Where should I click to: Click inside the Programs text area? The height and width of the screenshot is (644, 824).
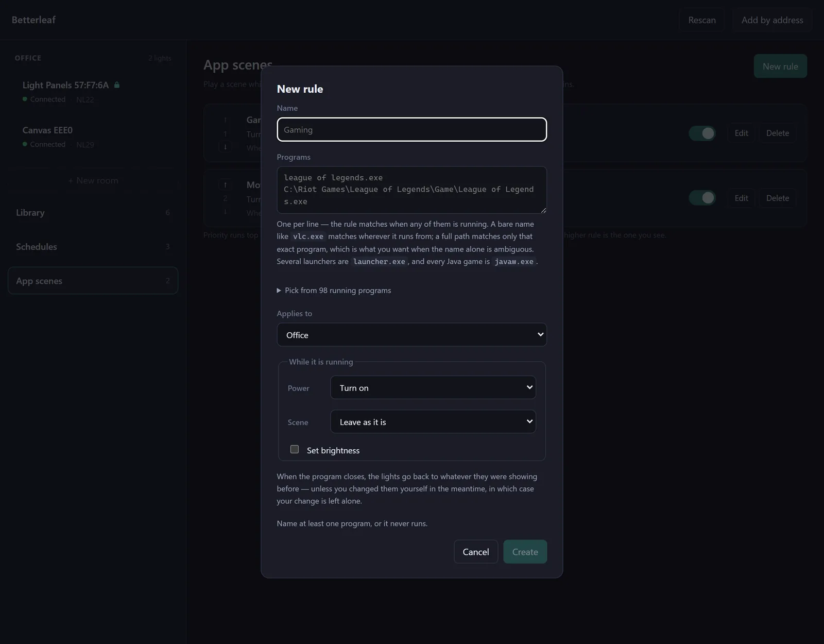pos(411,190)
